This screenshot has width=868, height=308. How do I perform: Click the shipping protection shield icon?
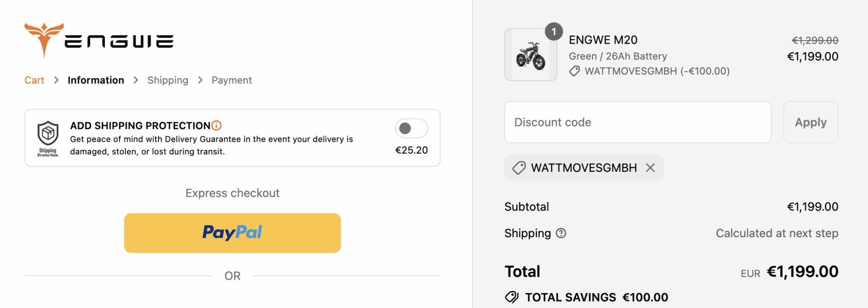(x=48, y=139)
